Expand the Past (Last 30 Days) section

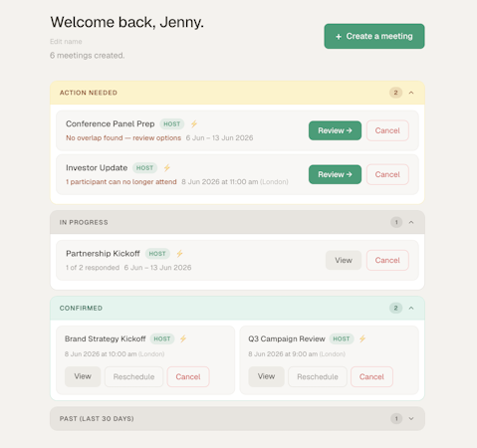[411, 418]
